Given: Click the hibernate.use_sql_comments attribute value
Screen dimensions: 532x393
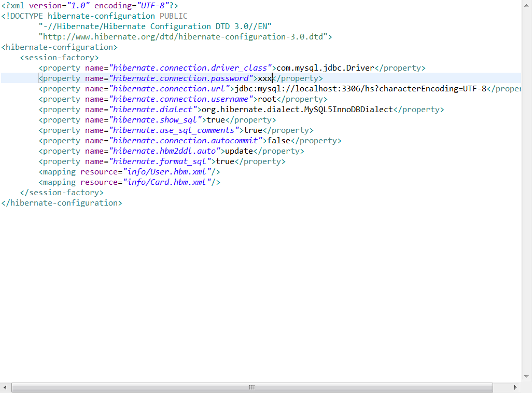Looking at the screenshot, I should click(x=174, y=130).
